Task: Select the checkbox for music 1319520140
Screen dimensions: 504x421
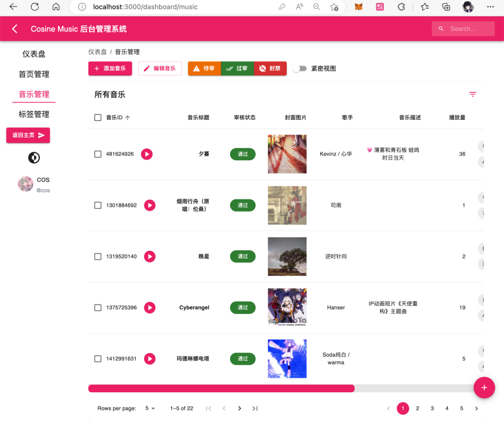Action: click(x=98, y=257)
